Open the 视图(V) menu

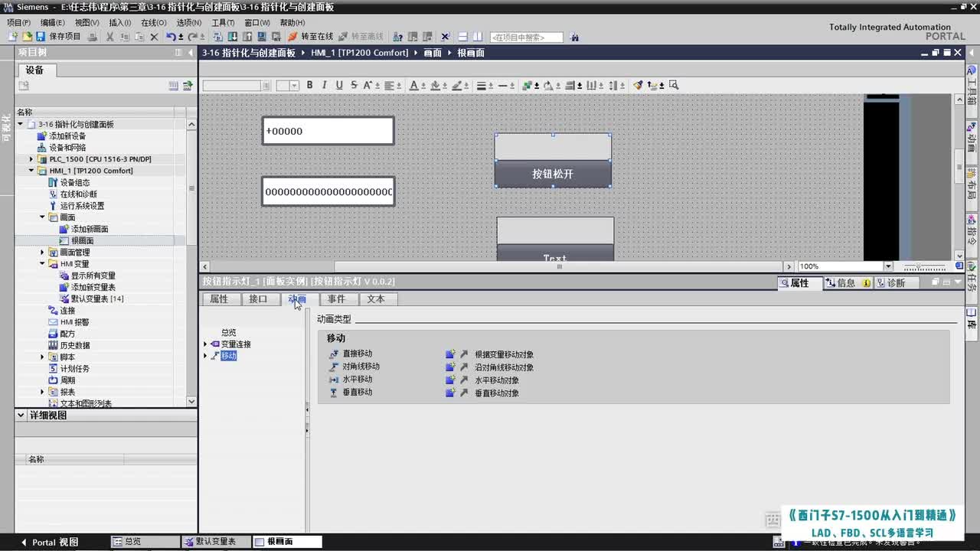(87, 23)
